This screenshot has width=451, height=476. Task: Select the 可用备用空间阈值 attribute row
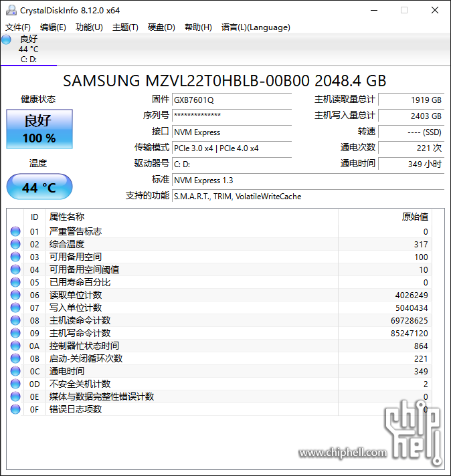[219, 269]
